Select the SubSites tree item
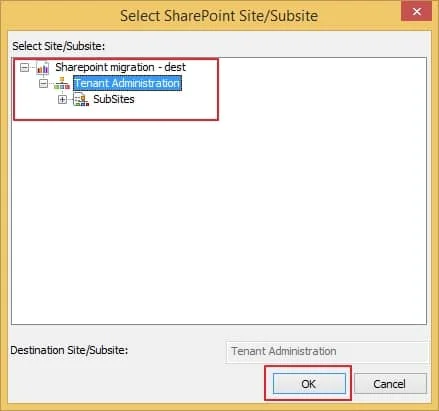 [114, 99]
